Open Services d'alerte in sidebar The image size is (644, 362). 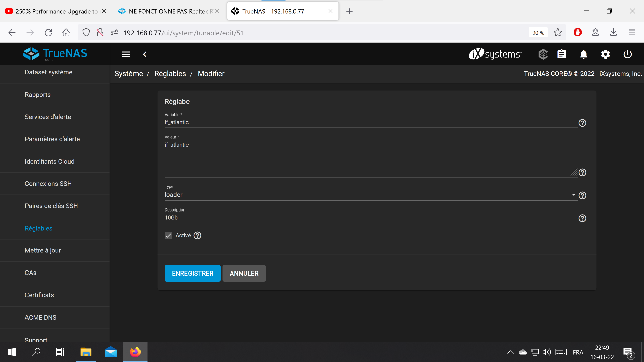pyautogui.click(x=55, y=117)
